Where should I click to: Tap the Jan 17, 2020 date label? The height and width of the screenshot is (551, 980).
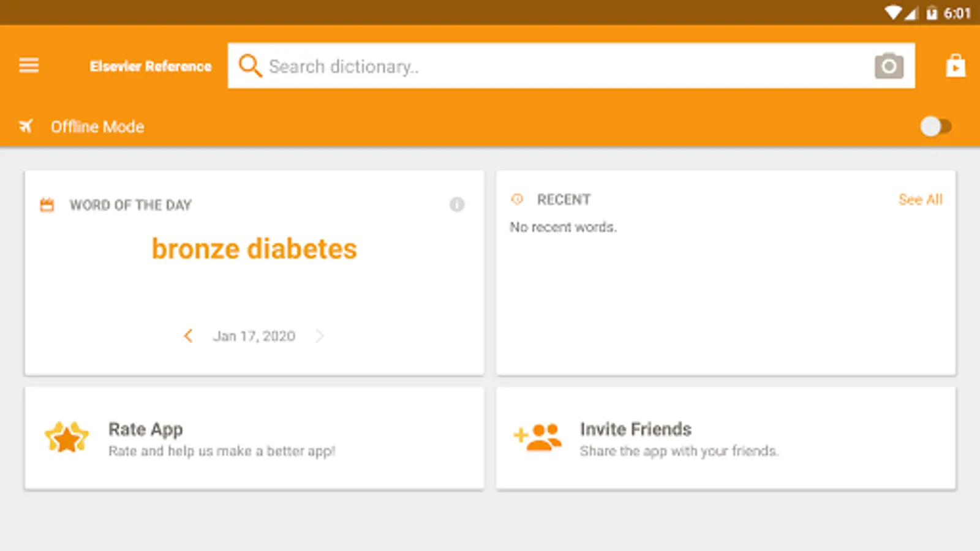[254, 336]
